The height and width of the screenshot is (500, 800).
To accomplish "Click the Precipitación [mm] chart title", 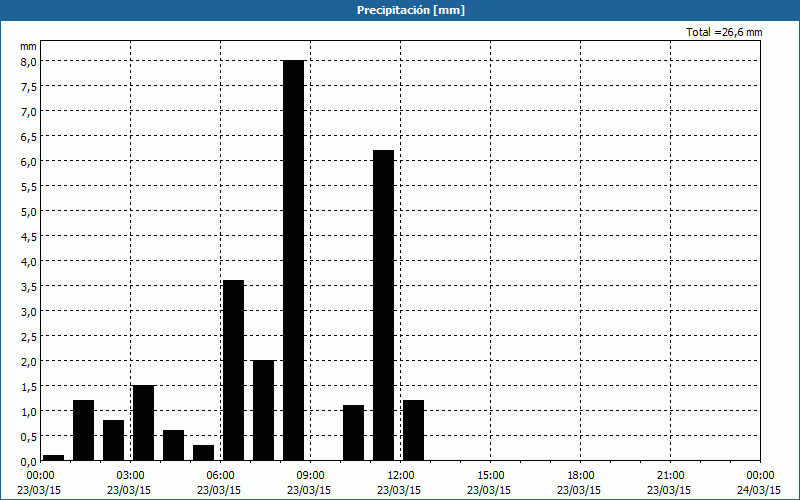I will pyautogui.click(x=411, y=10).
